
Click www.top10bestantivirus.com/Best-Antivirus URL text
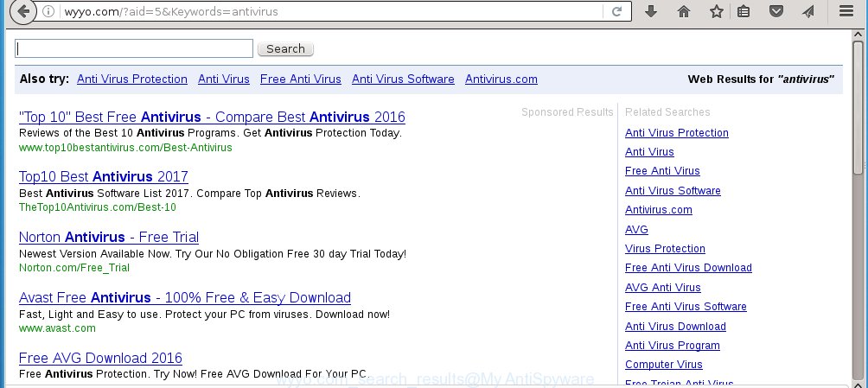[125, 147]
